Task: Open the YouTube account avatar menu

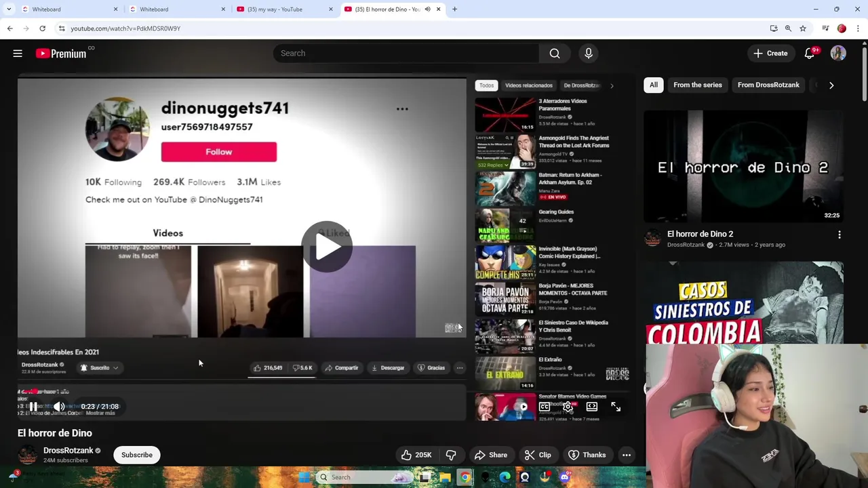Action: pos(838,54)
